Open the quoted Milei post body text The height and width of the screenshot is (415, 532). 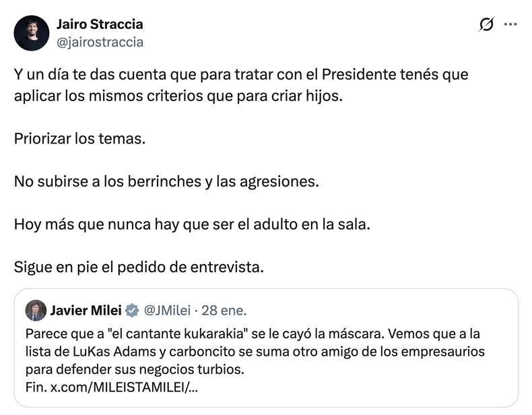tap(256, 352)
